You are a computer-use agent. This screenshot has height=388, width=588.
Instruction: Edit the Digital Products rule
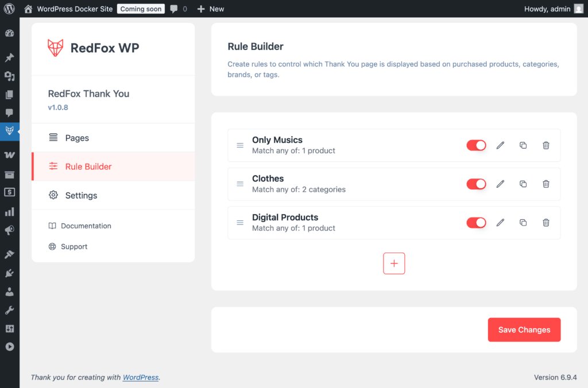tap(500, 223)
